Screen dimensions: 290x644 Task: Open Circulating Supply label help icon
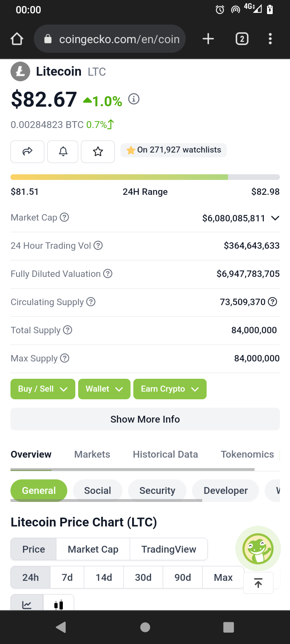click(91, 302)
